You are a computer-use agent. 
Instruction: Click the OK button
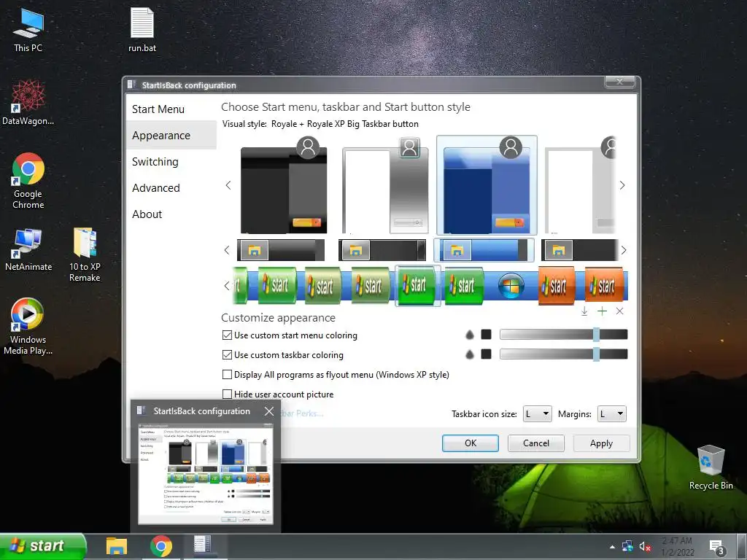[x=471, y=443]
